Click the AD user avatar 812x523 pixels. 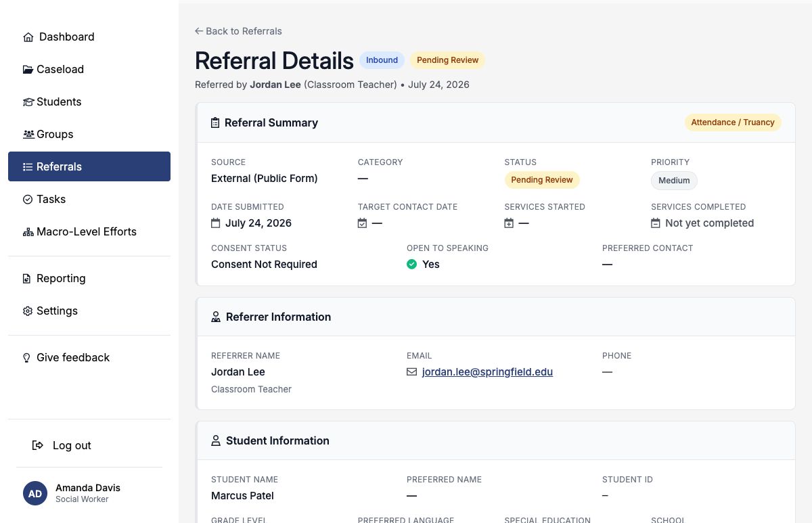click(35, 493)
